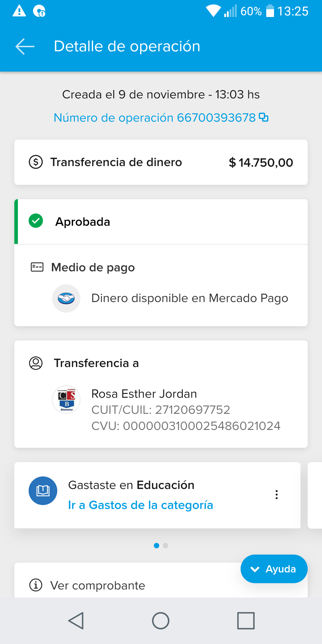
Task: Tap the person icon by Transferencia a
Action: coord(36,363)
